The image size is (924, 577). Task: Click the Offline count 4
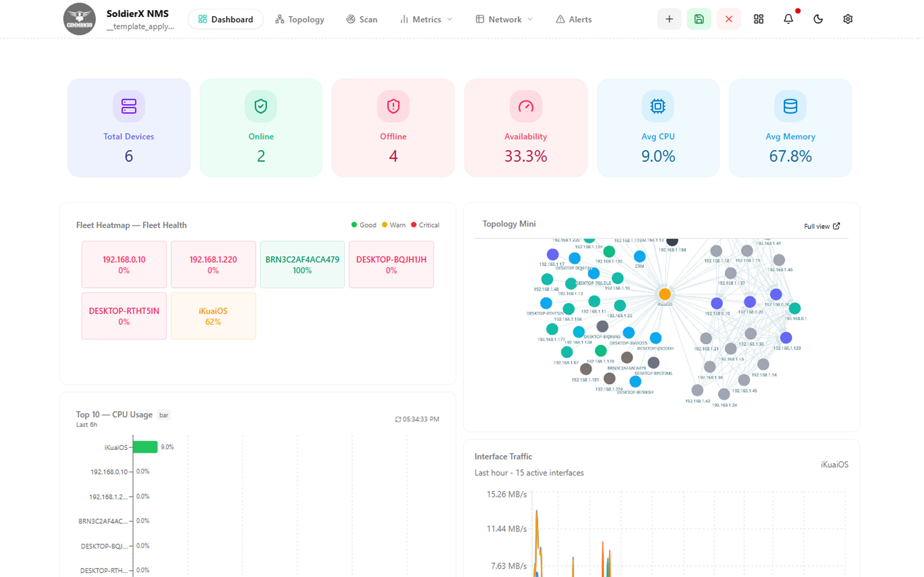click(393, 156)
